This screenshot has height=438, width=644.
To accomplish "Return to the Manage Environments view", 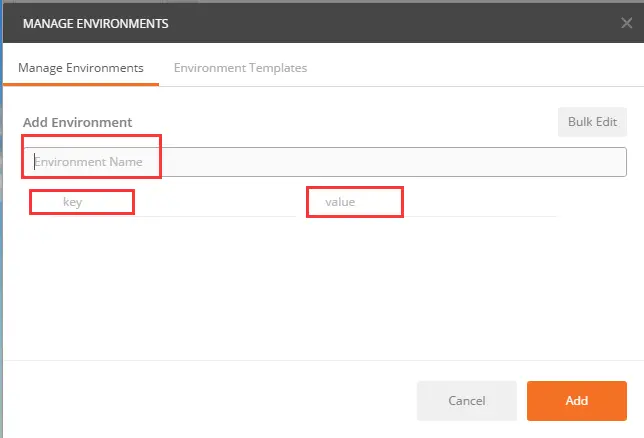I will [81, 68].
